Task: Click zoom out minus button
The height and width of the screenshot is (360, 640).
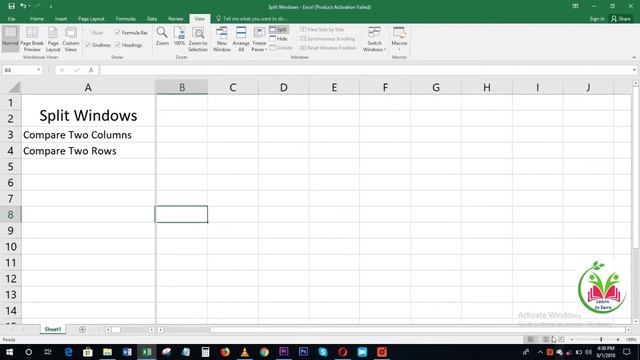Action: pos(572,340)
